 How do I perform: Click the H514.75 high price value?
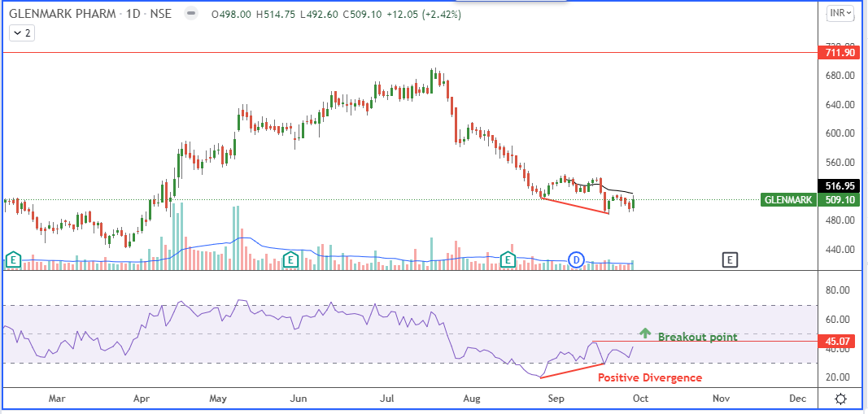tap(277, 15)
